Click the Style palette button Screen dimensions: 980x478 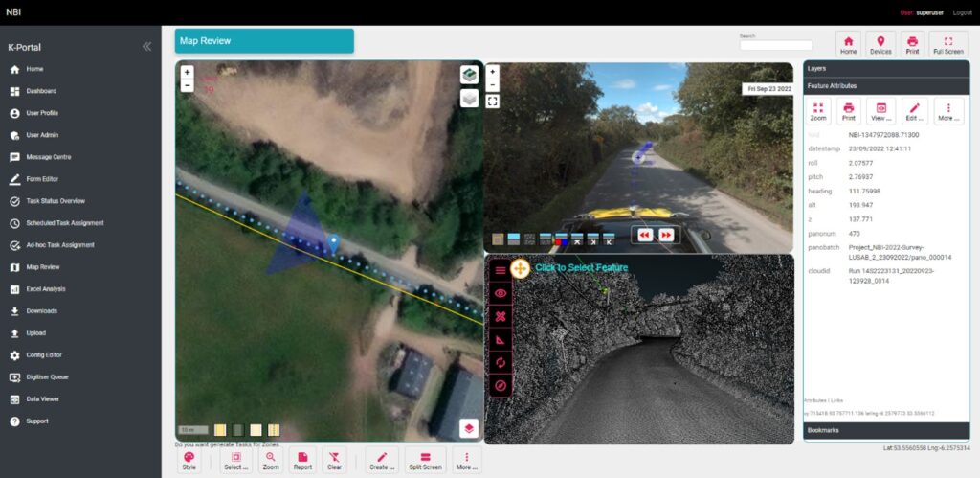click(189, 461)
